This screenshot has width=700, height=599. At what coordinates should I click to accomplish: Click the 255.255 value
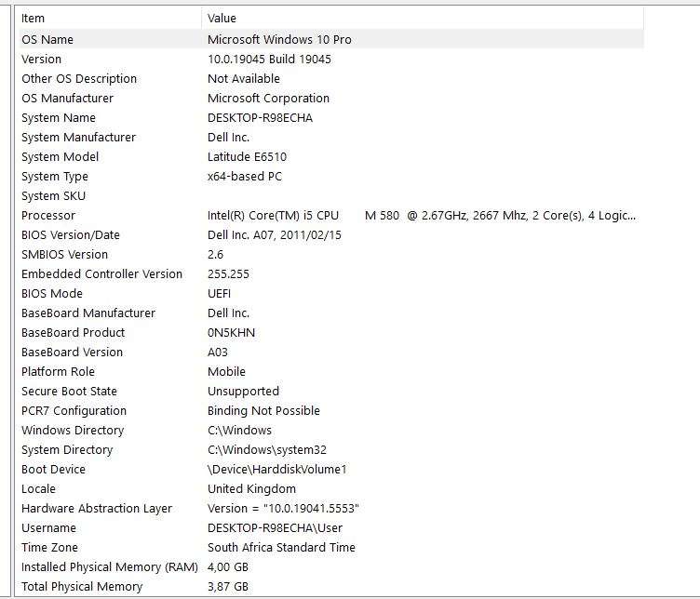228,273
